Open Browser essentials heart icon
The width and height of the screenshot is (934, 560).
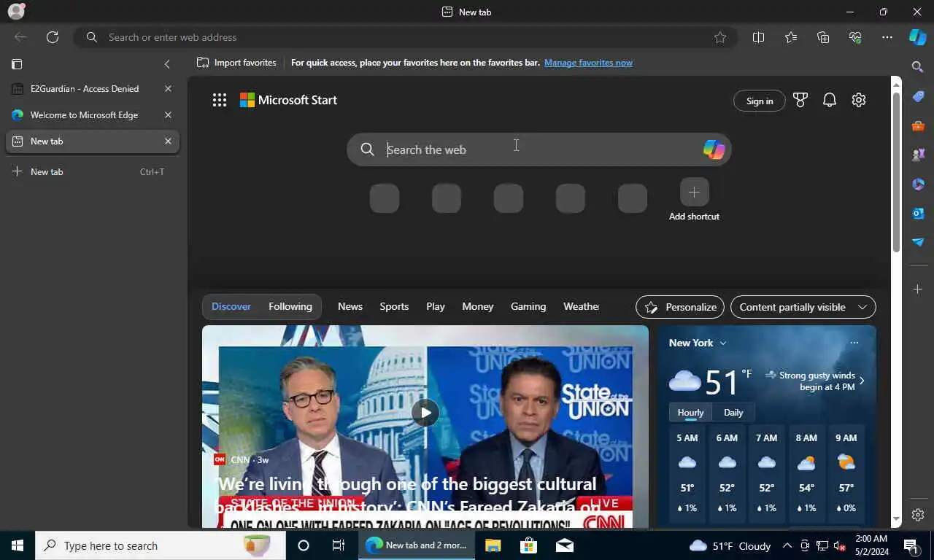coord(855,37)
